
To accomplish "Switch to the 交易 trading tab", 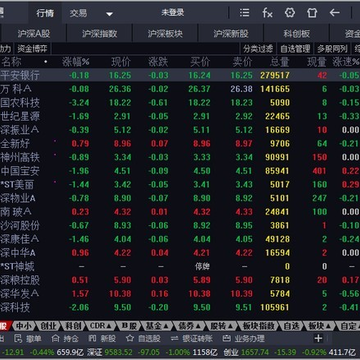I will 78,13.
